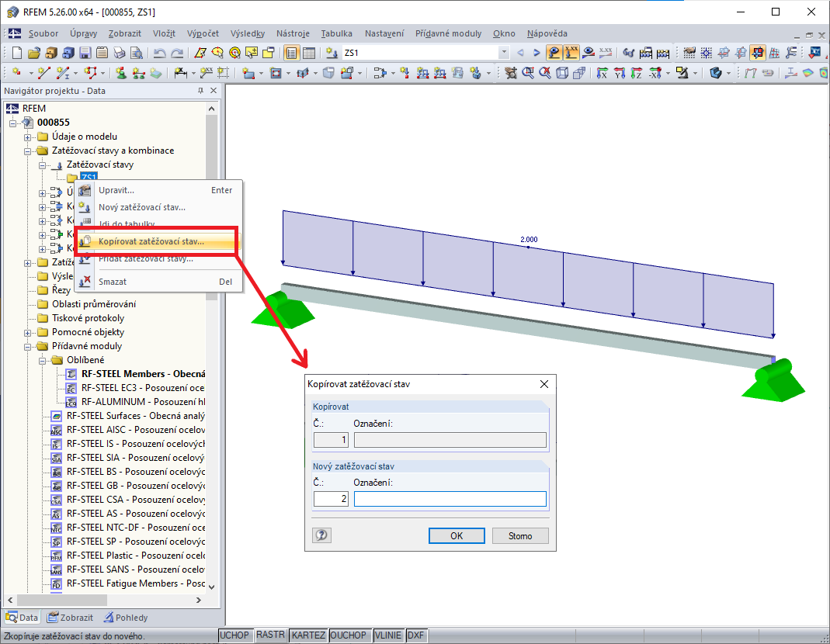Click the printer icon in the toolbar

pos(120,53)
